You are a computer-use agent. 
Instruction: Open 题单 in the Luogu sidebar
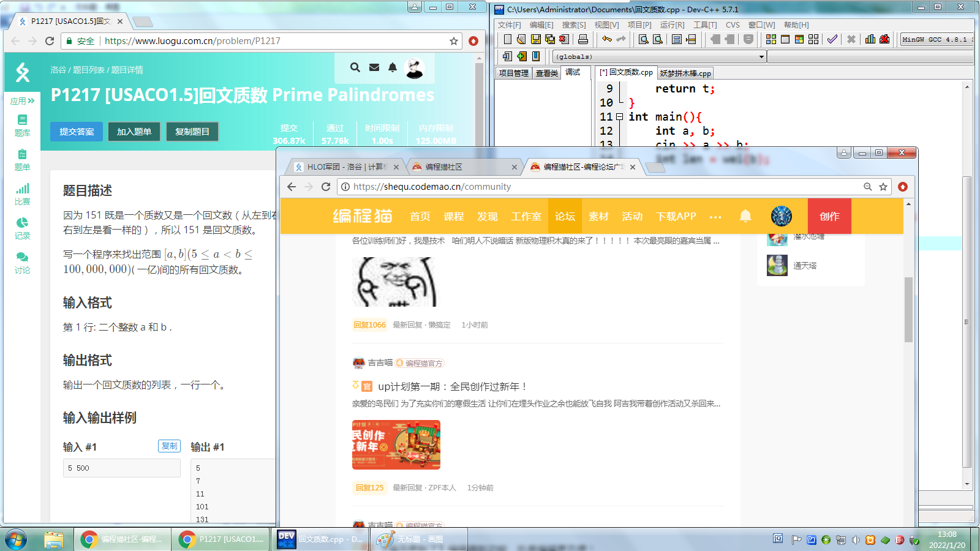(x=23, y=160)
